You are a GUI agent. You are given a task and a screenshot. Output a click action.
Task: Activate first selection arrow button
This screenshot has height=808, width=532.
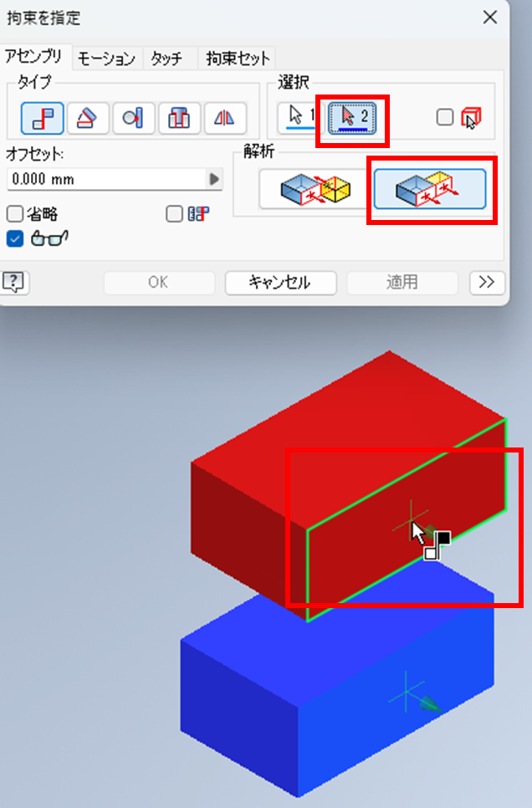[299, 116]
